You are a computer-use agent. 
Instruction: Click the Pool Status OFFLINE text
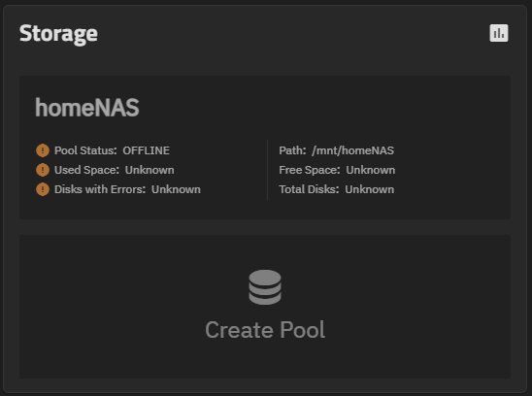(146, 150)
